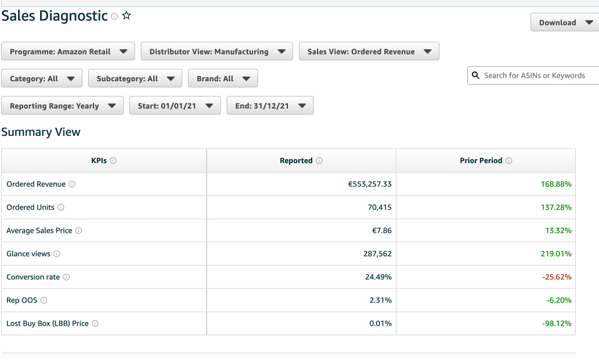The width and height of the screenshot is (599, 364).
Task: Open the tooltip icon next to Ordered Revenue
Action: click(x=71, y=184)
